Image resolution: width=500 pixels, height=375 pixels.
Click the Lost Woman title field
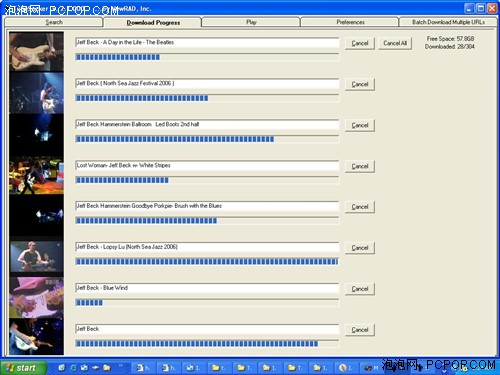(x=207, y=166)
